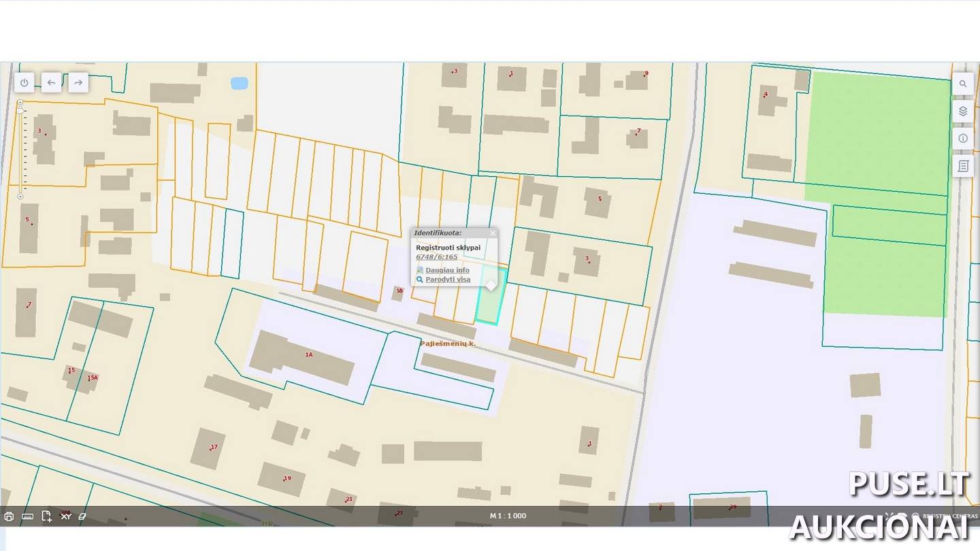Image resolution: width=980 pixels, height=551 pixels.
Task: Click the add document icon
Action: 46,516
